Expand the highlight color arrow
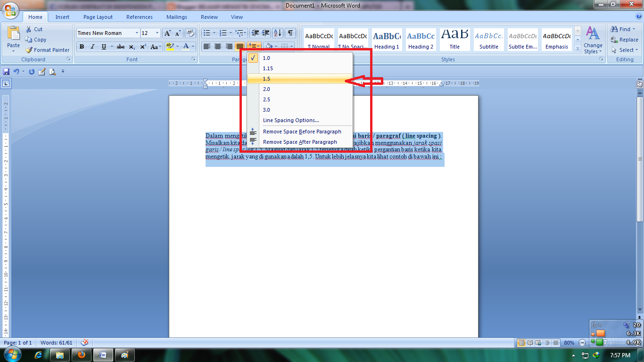644x362 pixels. tap(177, 47)
